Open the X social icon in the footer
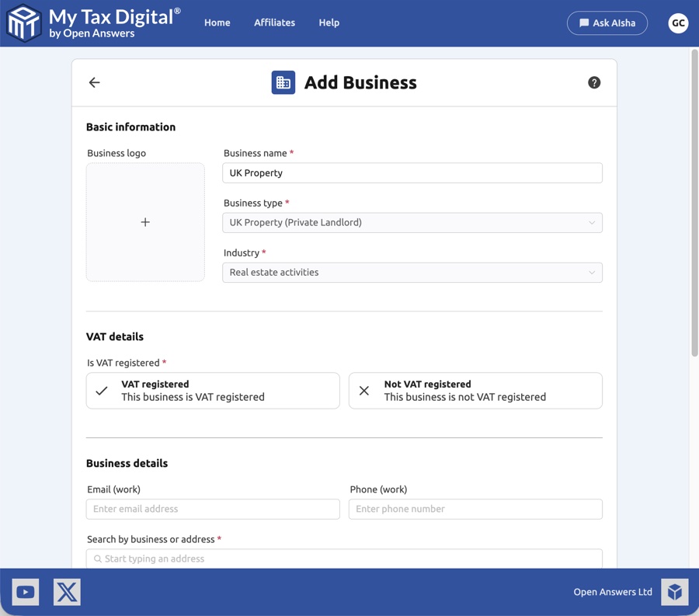The height and width of the screenshot is (616, 699). pyautogui.click(x=67, y=592)
